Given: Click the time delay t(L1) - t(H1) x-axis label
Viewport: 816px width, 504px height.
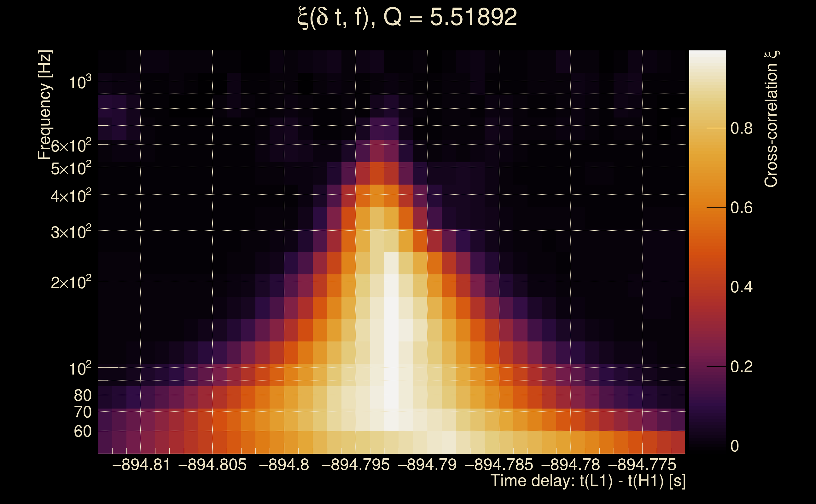Looking at the screenshot, I should coord(588,481).
